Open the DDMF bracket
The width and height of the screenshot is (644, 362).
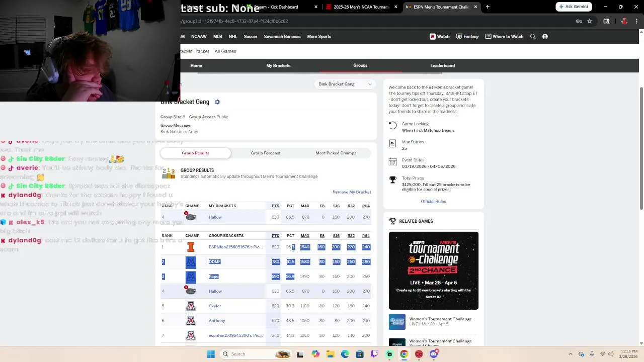(x=215, y=262)
